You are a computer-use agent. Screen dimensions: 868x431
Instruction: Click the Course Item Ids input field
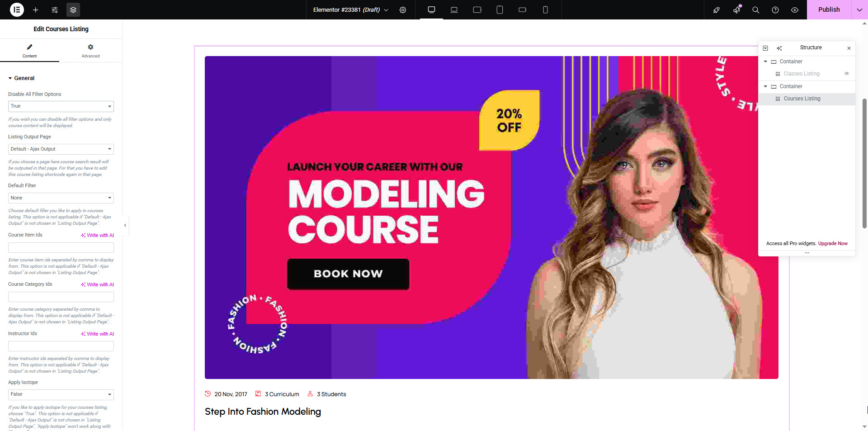(x=61, y=247)
